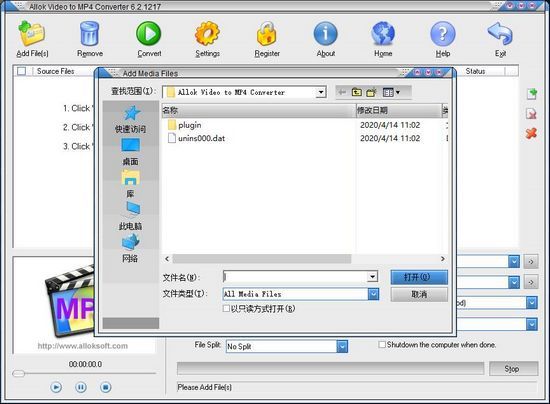This screenshot has width=550, height=404.
Task: Click the conversion progress bar
Action: click(x=330, y=369)
